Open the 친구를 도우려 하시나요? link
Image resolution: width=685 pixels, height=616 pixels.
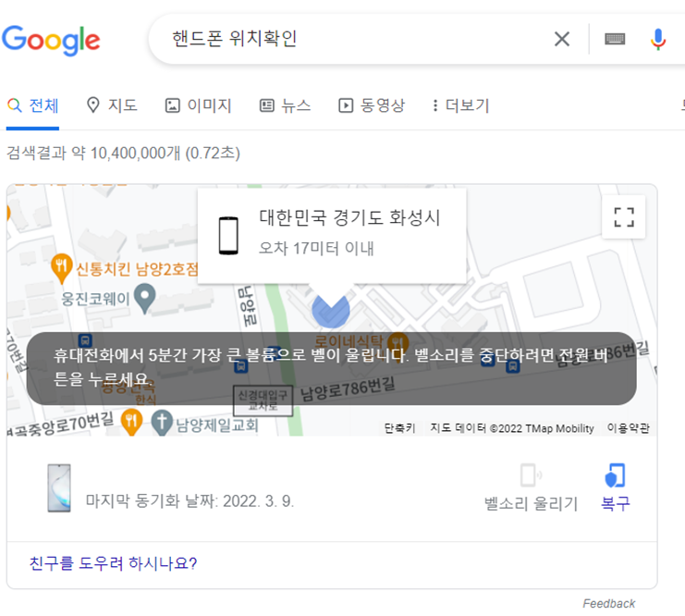coord(113,563)
